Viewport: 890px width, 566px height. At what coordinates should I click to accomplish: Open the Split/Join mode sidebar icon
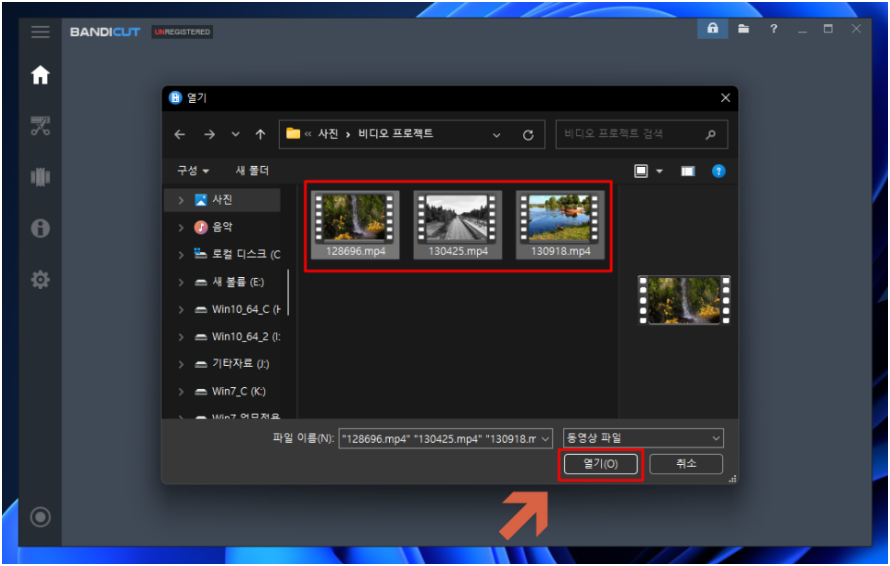[40, 177]
